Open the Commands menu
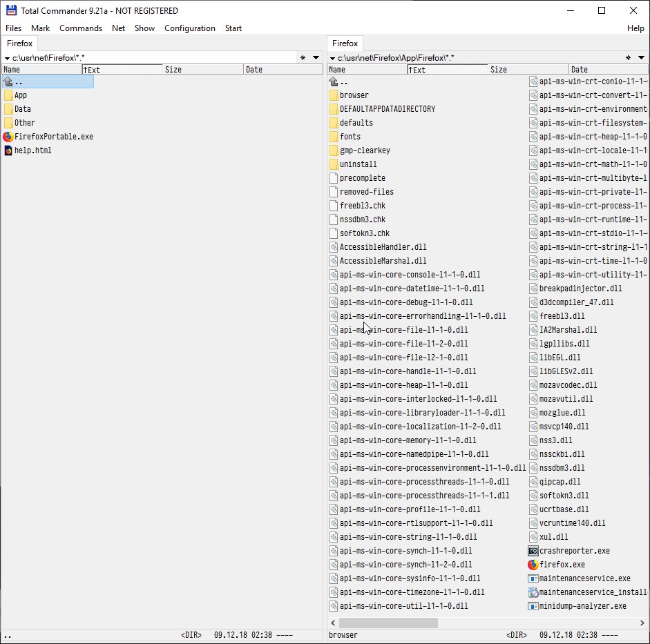Viewport: 650px width, 644px height. pyautogui.click(x=81, y=28)
